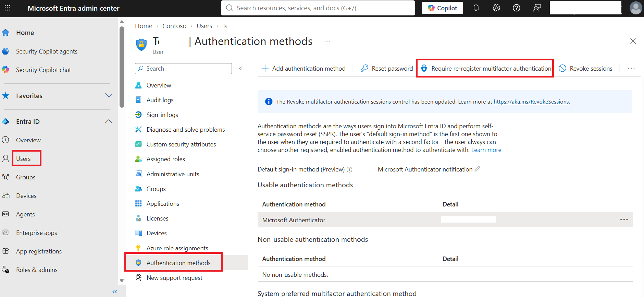644x297 pixels.
Task: Open the page title ellipsis menu
Action: [x=327, y=41]
